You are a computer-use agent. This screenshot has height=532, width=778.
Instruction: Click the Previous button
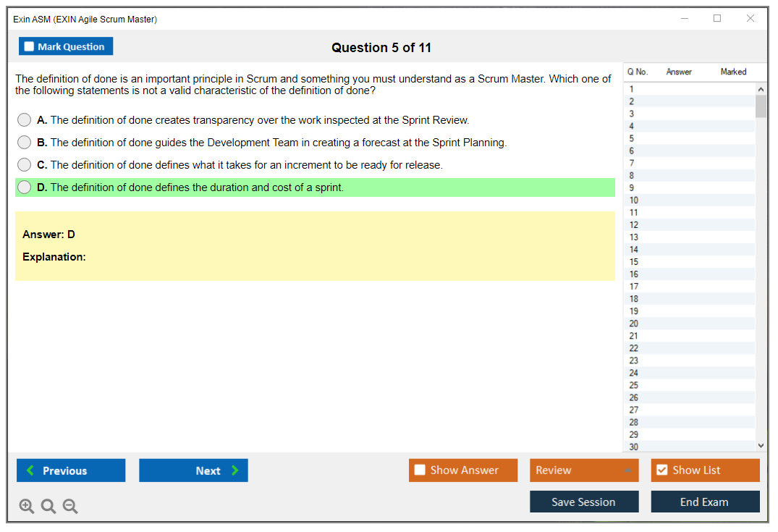coord(71,470)
